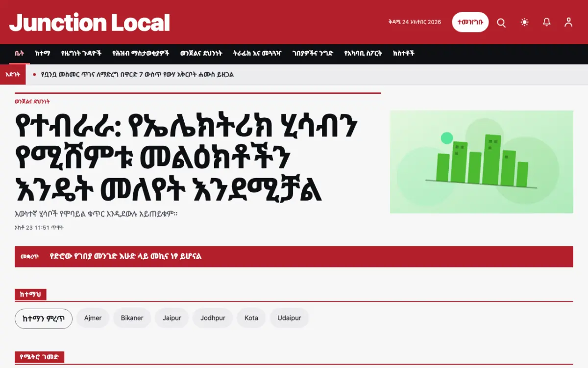Open ወንጀልና ደህንነት category label above headline
The height and width of the screenshot is (368, 588).
coord(32,102)
